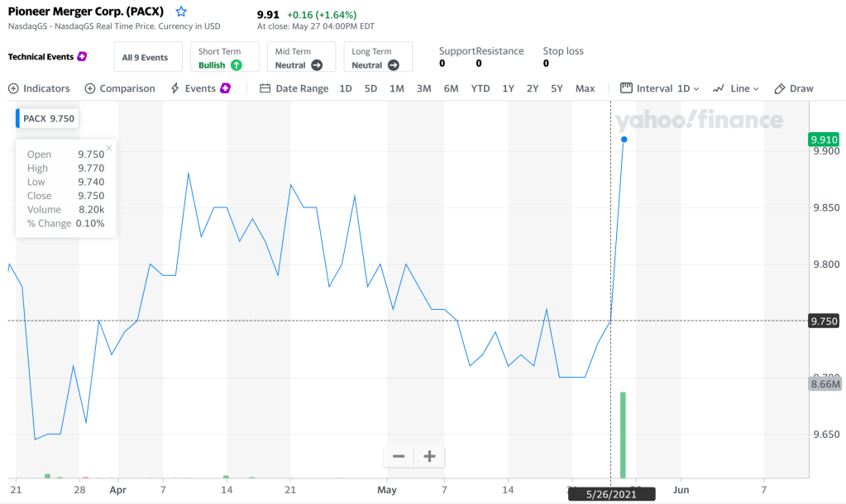Show the Max time range
Screen dimensions: 846x504
pyautogui.click(x=585, y=88)
